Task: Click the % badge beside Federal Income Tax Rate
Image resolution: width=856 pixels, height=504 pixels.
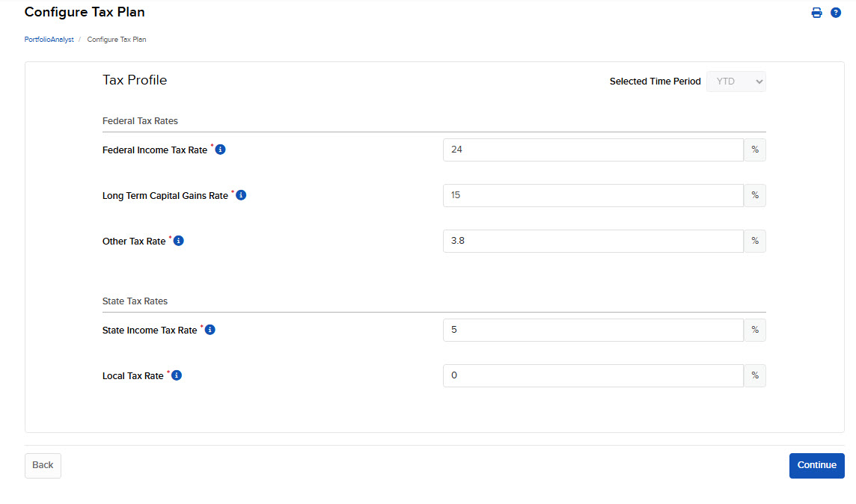Action: pyautogui.click(x=754, y=150)
